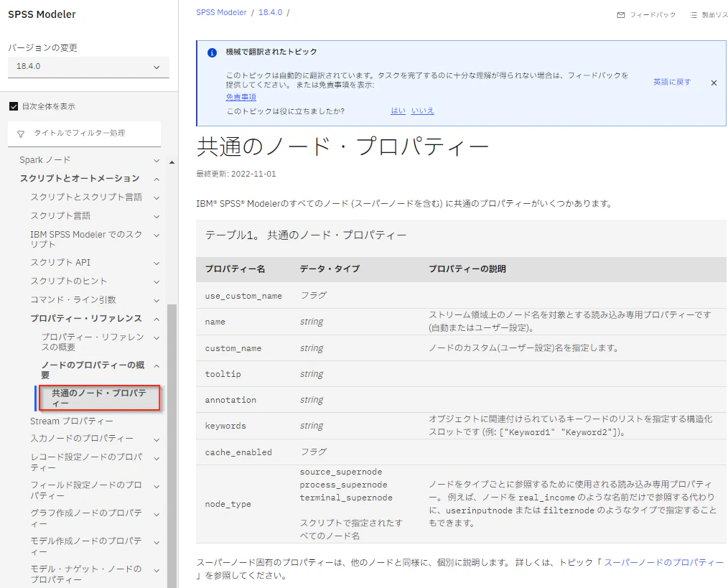This screenshot has width=728, height=588.
Task: Click the tooltip property cell
Action: [x=223, y=374]
